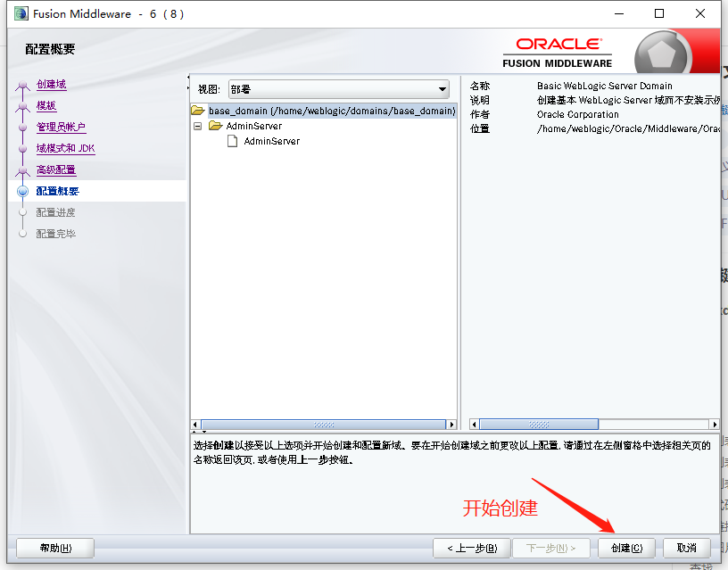Navigate to the 模板 step
The image size is (728, 570).
tap(45, 104)
